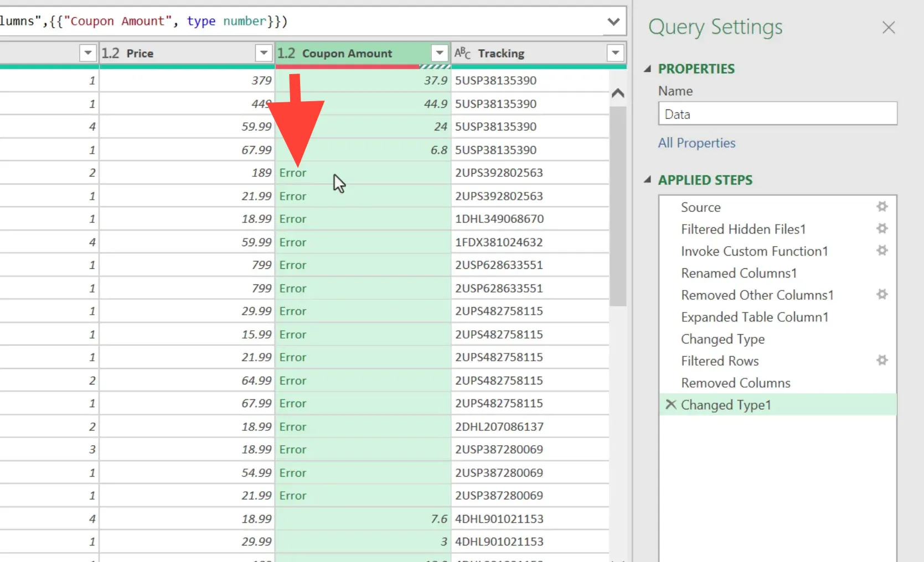Open filter dropdown for Price column
Viewport: 924px width, 562px height.
click(x=264, y=53)
